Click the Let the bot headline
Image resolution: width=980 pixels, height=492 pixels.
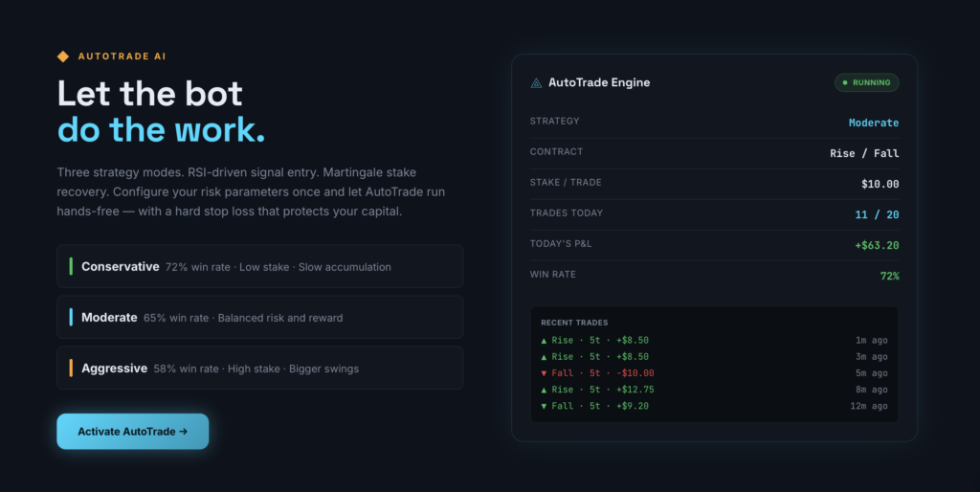149,94
